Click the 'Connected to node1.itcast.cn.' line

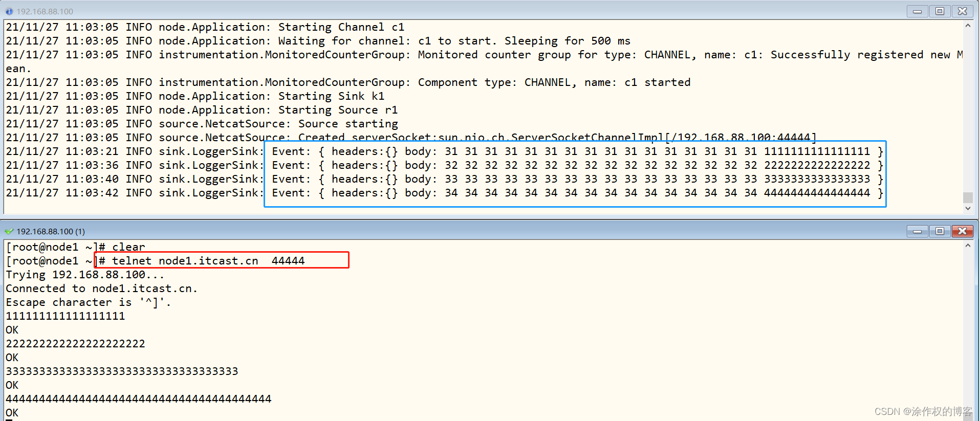(x=101, y=289)
